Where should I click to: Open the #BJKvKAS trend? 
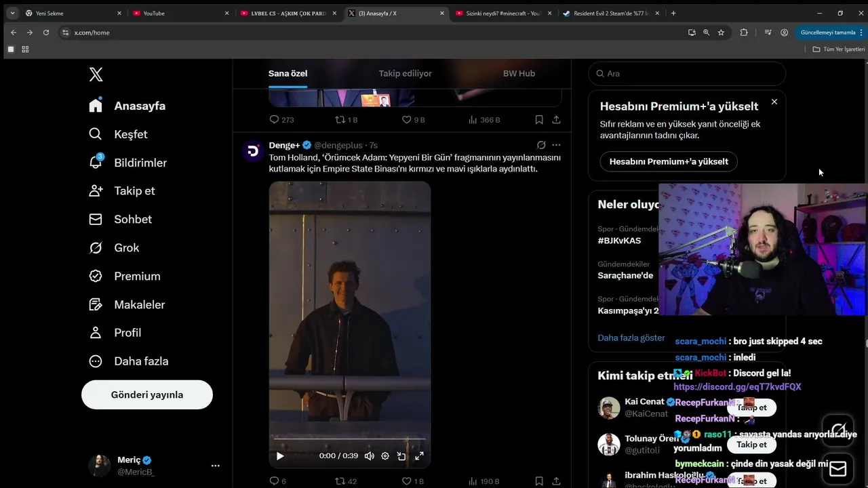tap(619, 241)
